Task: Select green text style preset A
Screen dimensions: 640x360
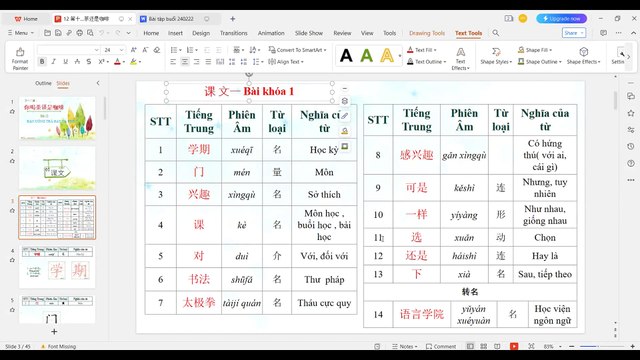Action: point(367,56)
